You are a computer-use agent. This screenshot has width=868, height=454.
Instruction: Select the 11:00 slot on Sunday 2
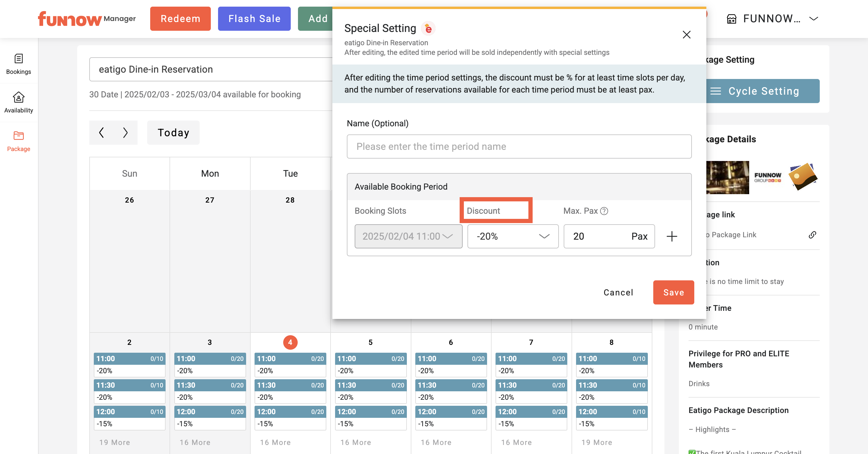click(x=129, y=365)
